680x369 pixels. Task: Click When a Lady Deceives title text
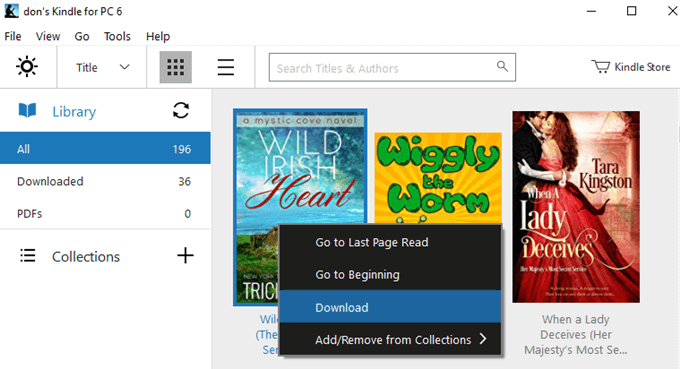pos(575,334)
